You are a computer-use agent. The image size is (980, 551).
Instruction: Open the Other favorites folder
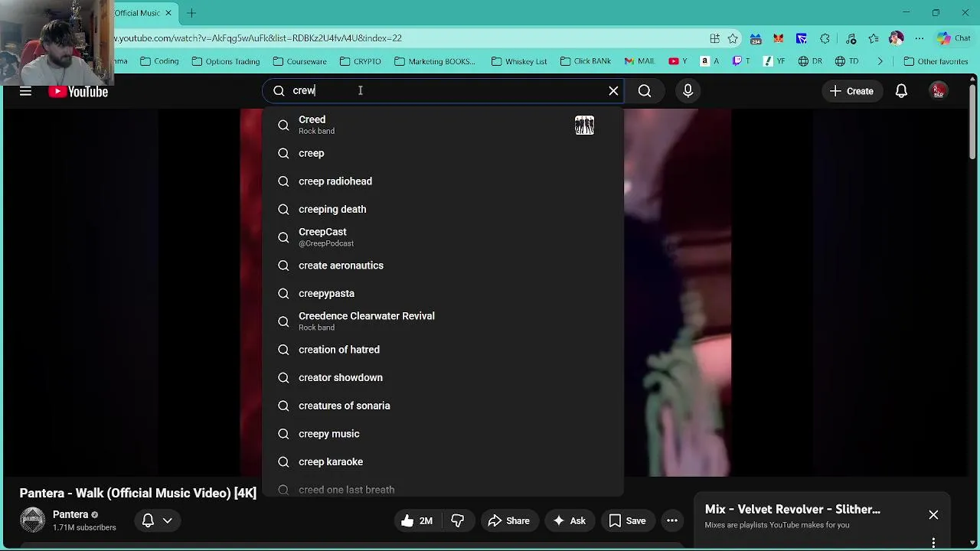click(x=936, y=61)
